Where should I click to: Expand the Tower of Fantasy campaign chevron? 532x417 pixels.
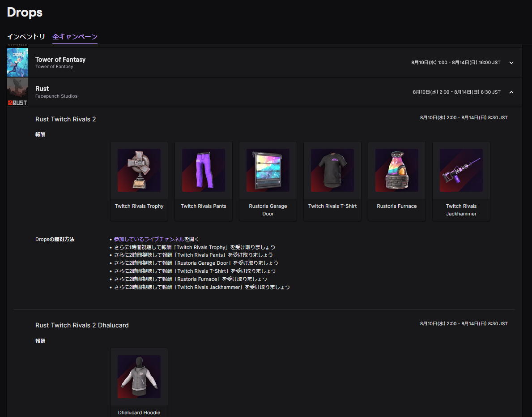coord(511,62)
